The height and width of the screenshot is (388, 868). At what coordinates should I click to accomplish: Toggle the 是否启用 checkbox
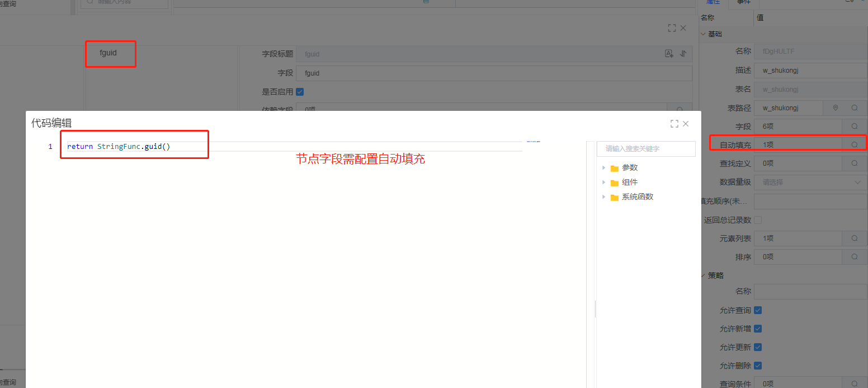300,92
